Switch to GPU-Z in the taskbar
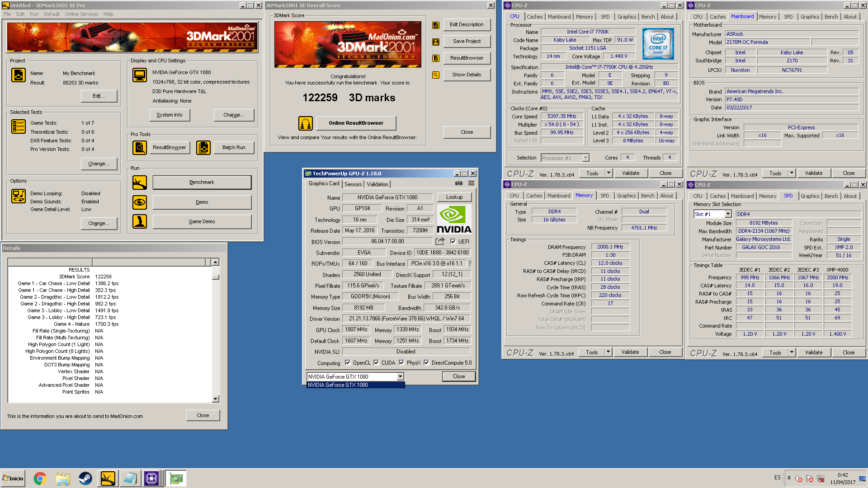The height and width of the screenshot is (488, 868). coord(176,479)
